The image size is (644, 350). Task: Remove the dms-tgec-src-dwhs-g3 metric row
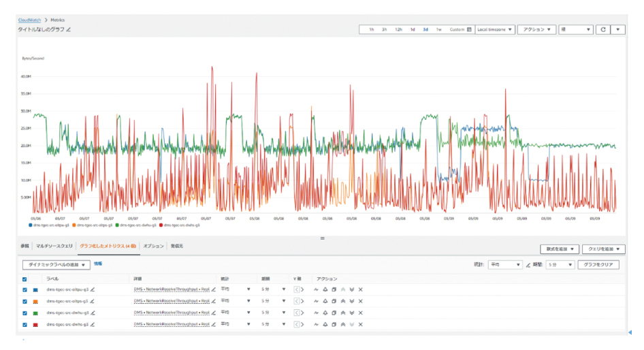coord(360,323)
